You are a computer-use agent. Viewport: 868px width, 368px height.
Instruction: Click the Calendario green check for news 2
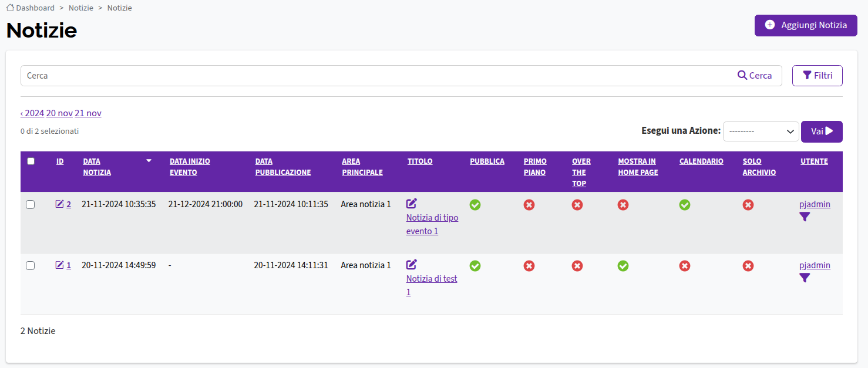pos(685,205)
